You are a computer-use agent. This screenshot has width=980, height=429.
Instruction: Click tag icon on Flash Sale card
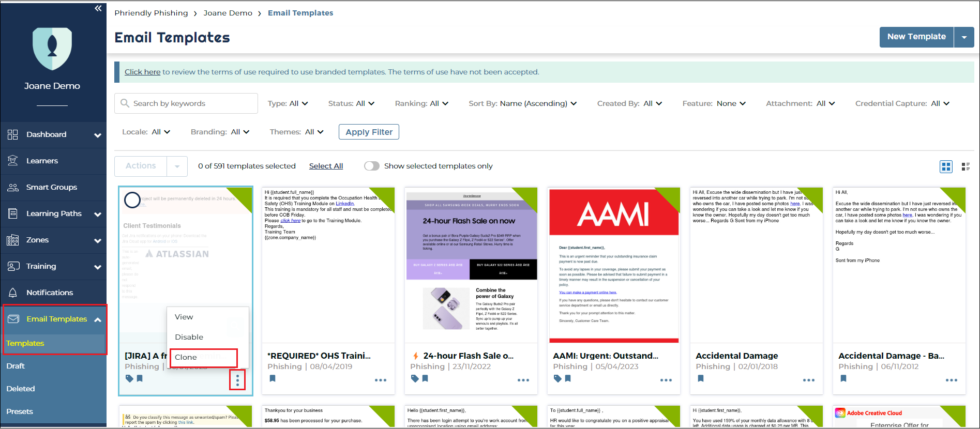[x=415, y=378]
